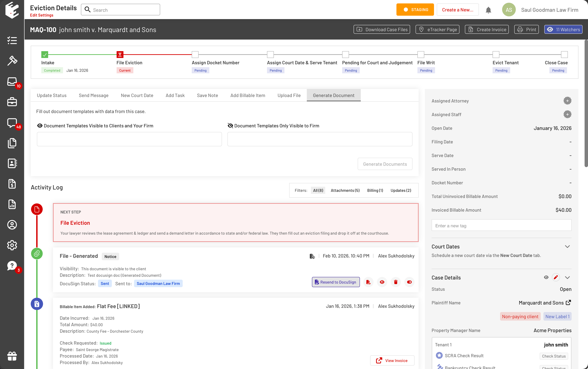Switch to the Upload File tab
This screenshot has width=588, height=369.
(x=289, y=95)
